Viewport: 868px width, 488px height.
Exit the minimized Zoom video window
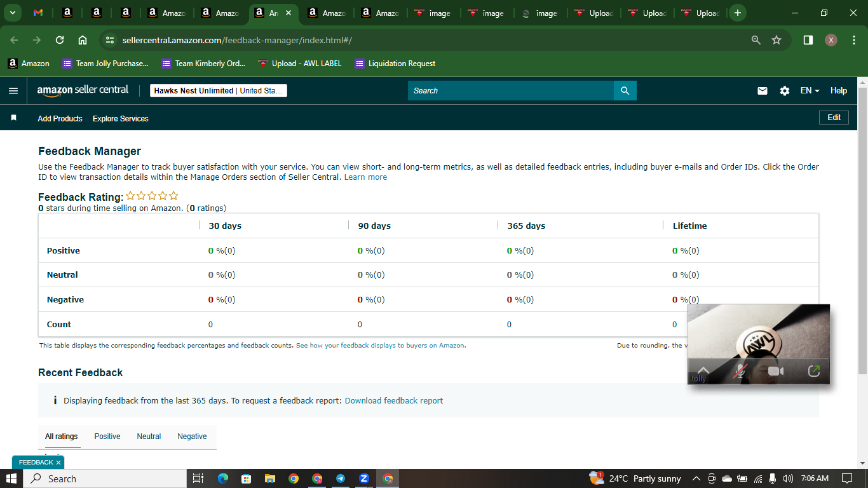click(814, 371)
